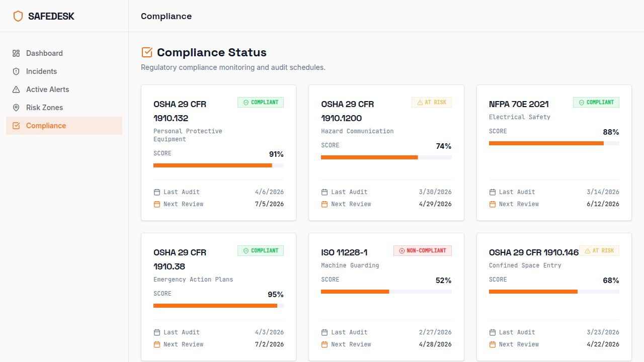The width and height of the screenshot is (644, 362).
Task: Toggle the COMPLIANT badge on OSHA 1910.132
Action: pyautogui.click(x=260, y=102)
